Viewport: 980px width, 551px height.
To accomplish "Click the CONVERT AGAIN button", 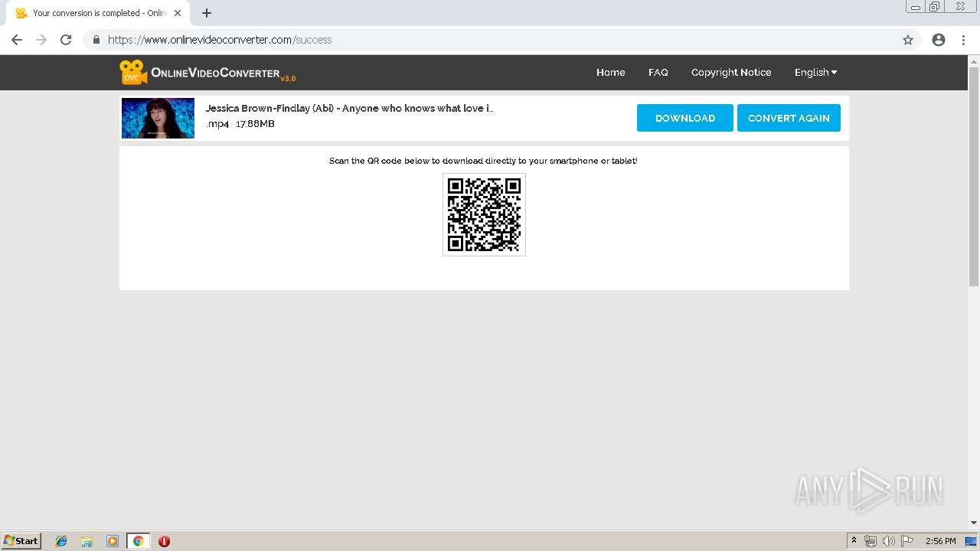I will (x=789, y=118).
